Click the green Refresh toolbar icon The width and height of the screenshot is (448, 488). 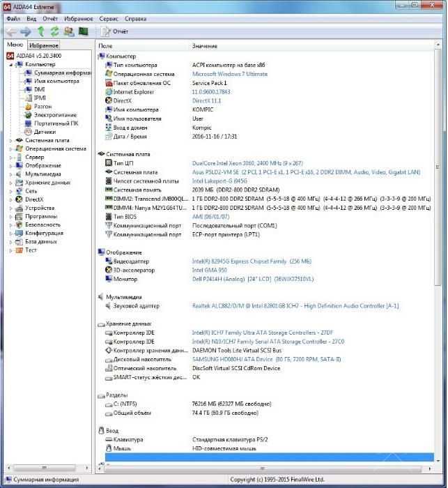tap(55, 31)
